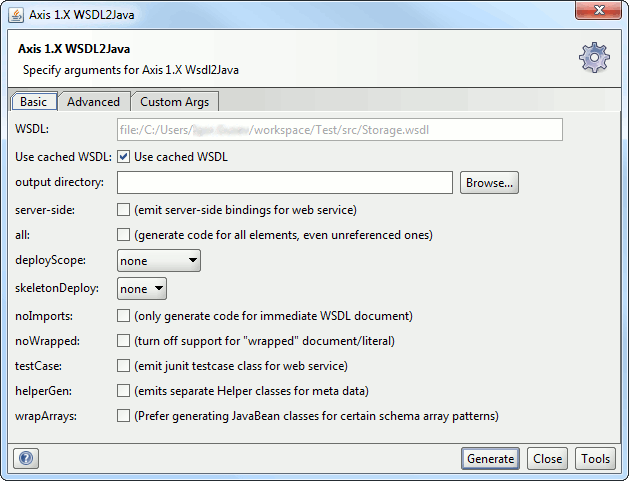This screenshot has width=629, height=481.
Task: Focus the output directory input field
Action: (285, 183)
